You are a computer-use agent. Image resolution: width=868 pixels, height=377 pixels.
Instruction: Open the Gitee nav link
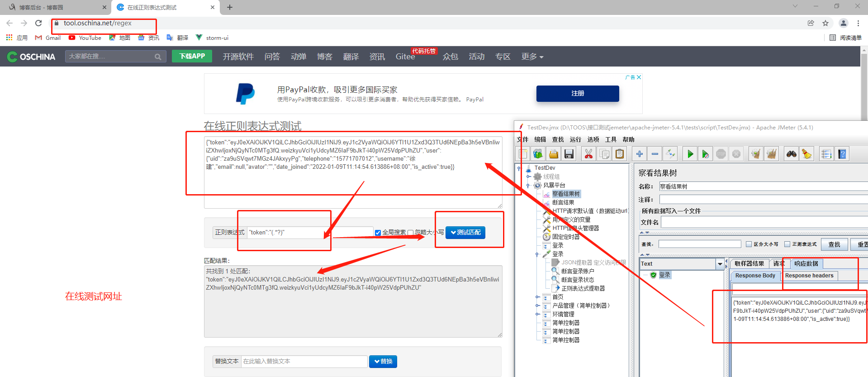(405, 57)
